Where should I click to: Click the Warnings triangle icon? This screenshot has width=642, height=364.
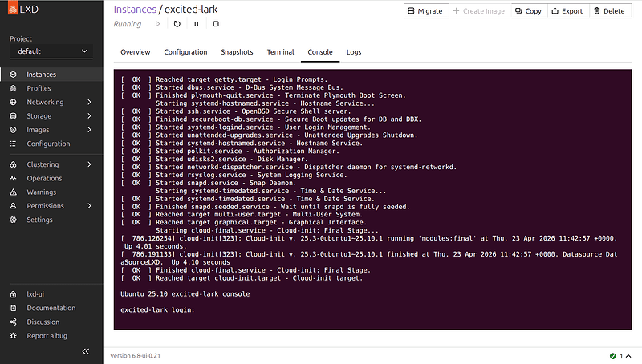[13, 192]
